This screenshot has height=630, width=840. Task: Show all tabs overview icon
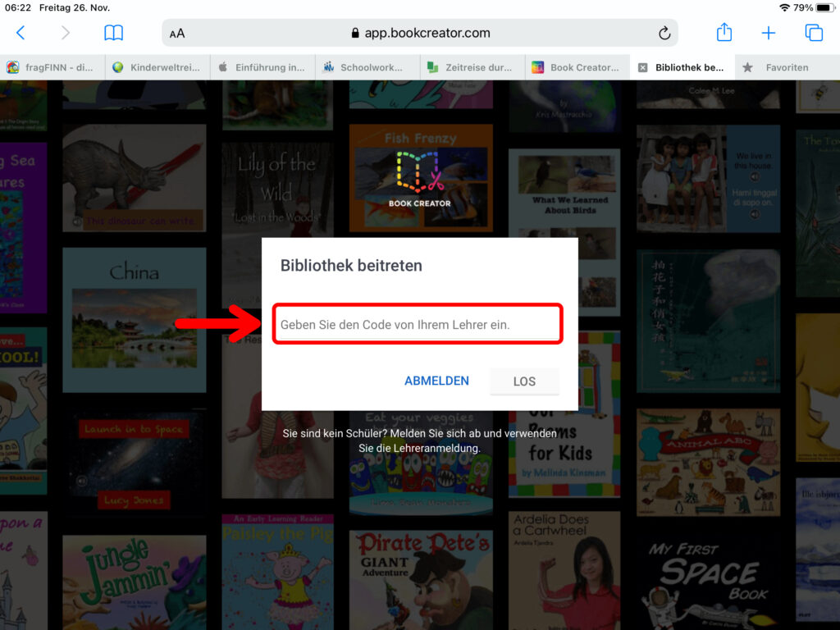(814, 33)
